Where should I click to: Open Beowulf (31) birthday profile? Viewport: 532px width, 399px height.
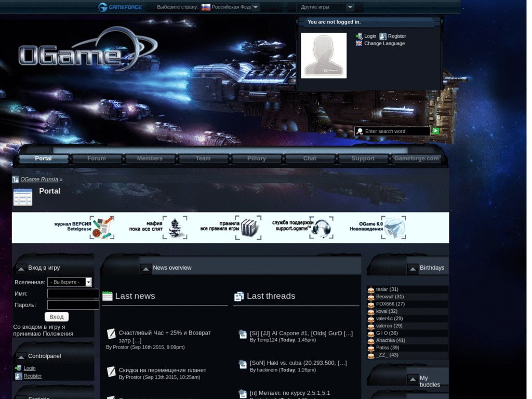[x=390, y=297]
